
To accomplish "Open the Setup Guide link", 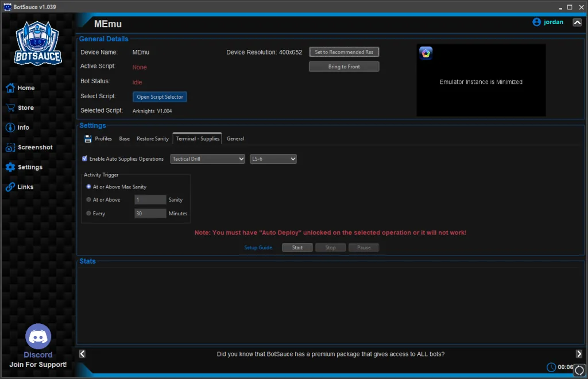I will click(x=258, y=247).
